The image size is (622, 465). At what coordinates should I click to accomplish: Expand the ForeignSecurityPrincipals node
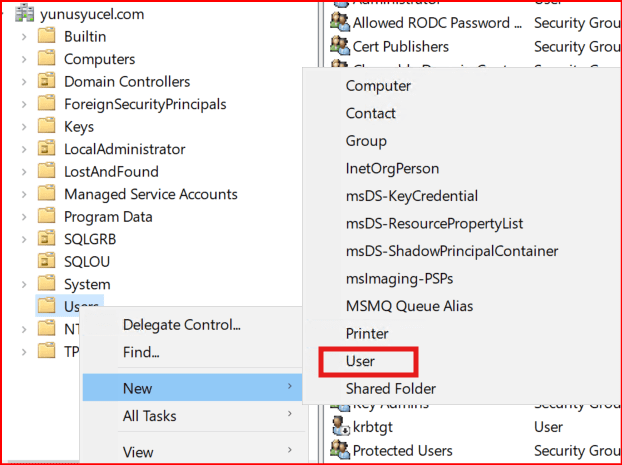[23, 104]
